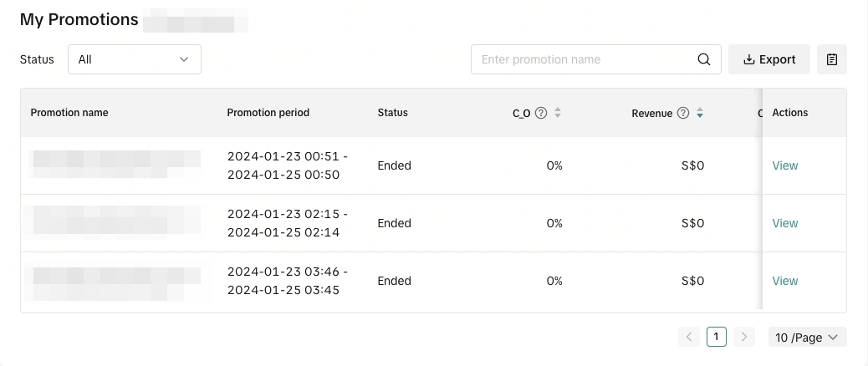Click the search magnifier icon
This screenshot has height=366, width=868.
click(x=704, y=59)
